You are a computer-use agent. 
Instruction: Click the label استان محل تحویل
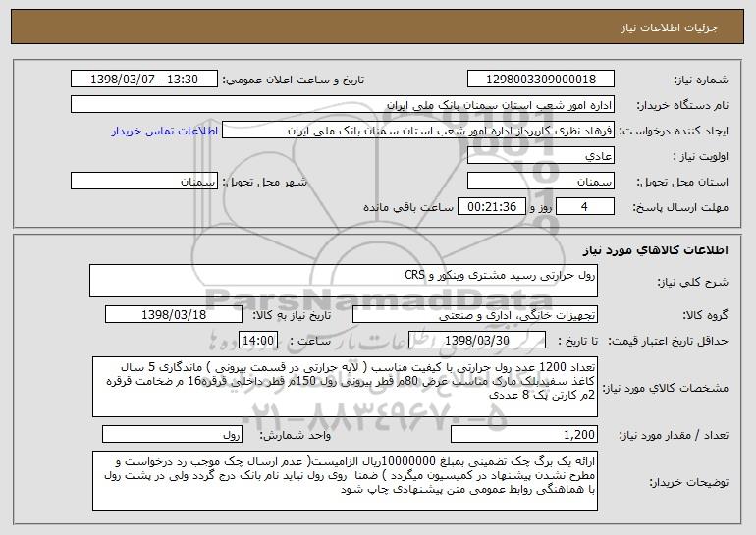(x=682, y=183)
